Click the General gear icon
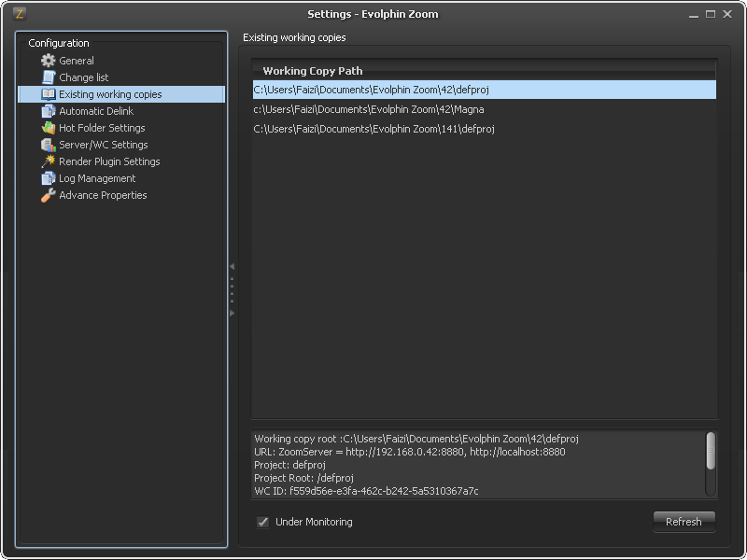Screen dimensions: 747x560 [x=49, y=61]
